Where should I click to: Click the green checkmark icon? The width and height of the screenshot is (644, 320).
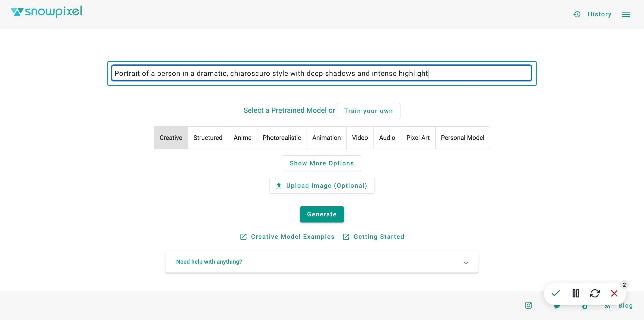click(x=555, y=293)
